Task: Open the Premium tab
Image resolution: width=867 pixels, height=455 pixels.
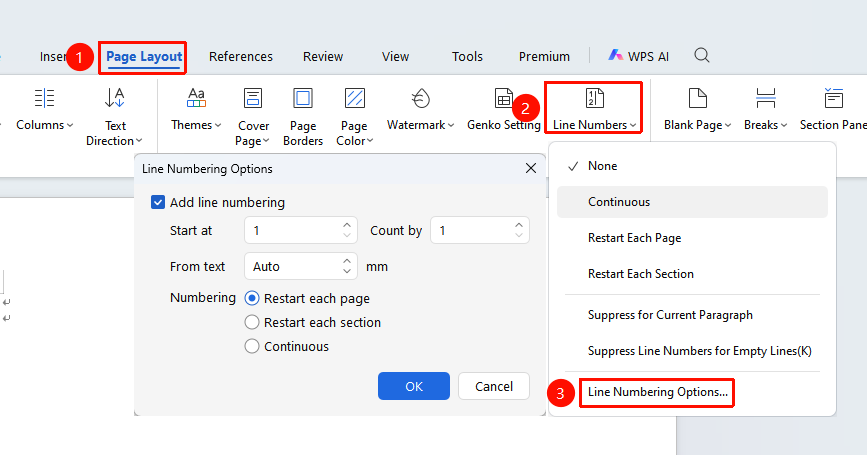Action: tap(544, 56)
